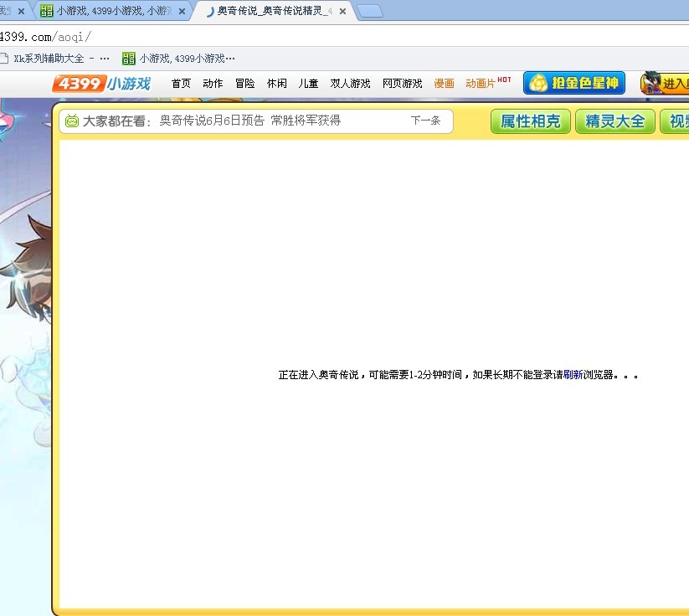Open the 双人游戏 category
Viewport: 689px width, 616px height.
pyautogui.click(x=350, y=84)
